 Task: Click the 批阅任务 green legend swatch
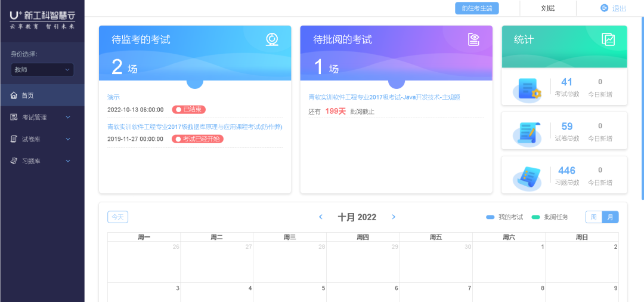tap(535, 217)
